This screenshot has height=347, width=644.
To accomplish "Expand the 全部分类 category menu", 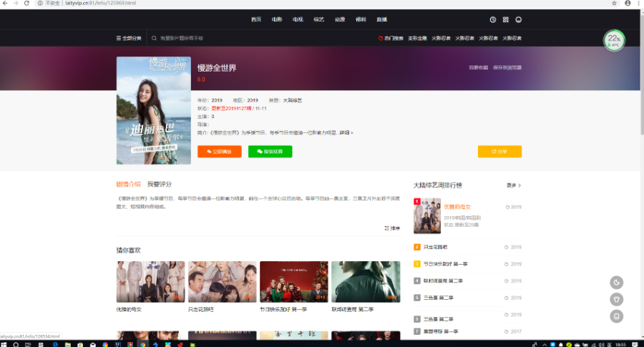I will 129,38.
